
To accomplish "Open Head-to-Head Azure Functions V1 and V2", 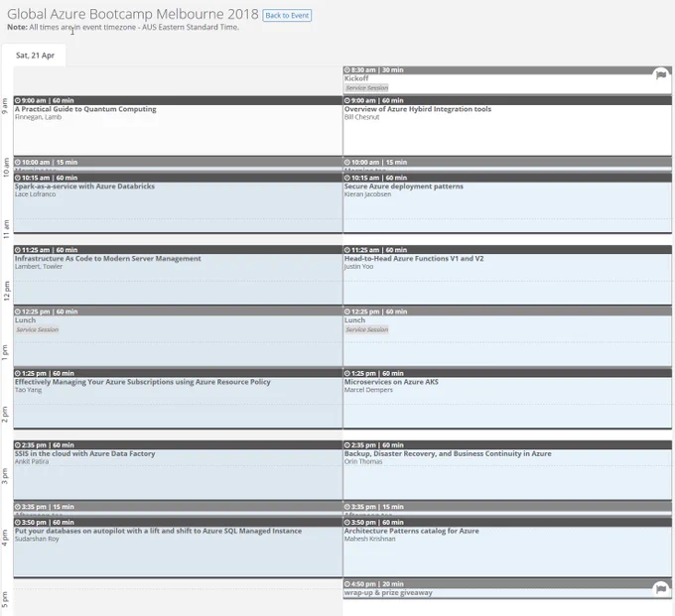I will click(x=414, y=259).
